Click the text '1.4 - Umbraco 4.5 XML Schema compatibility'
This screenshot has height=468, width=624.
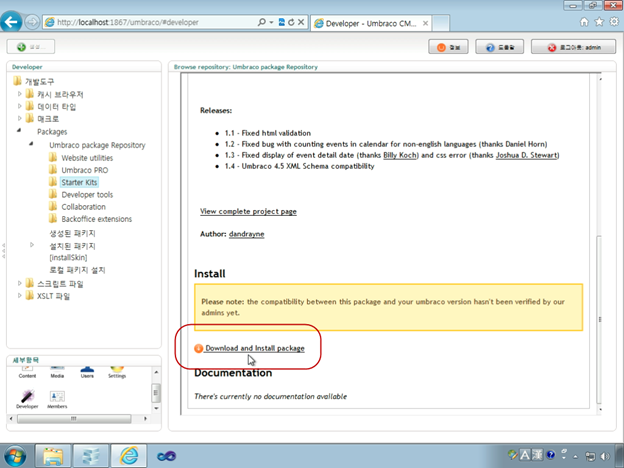tap(300, 166)
